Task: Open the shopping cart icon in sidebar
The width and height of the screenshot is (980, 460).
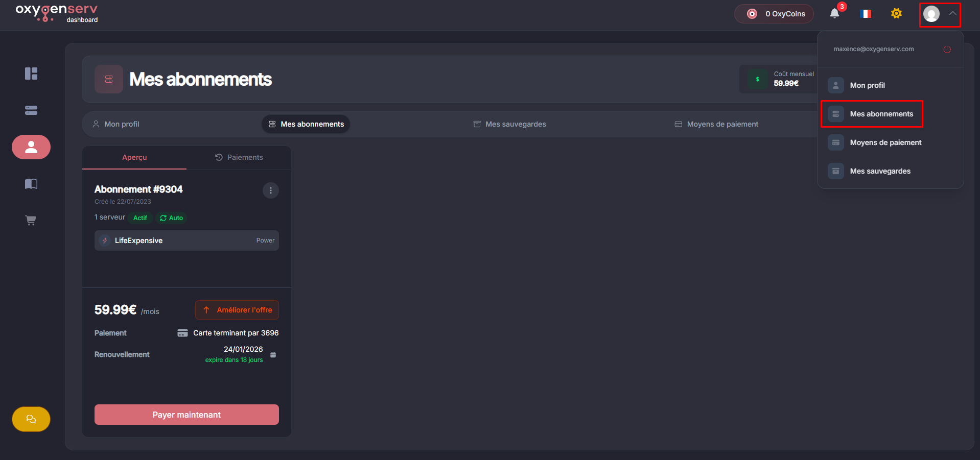Action: click(31, 221)
